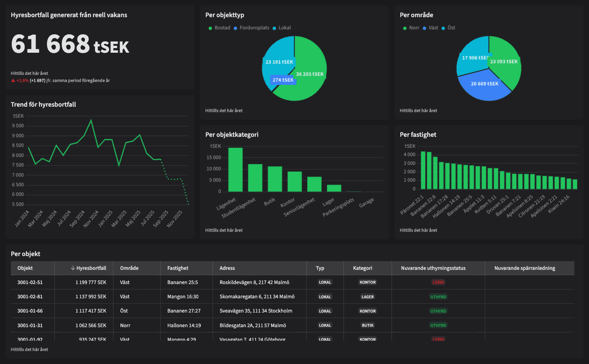Toggle the Lokal series in the legend
This screenshot has width=589, height=364.
[x=284, y=28]
